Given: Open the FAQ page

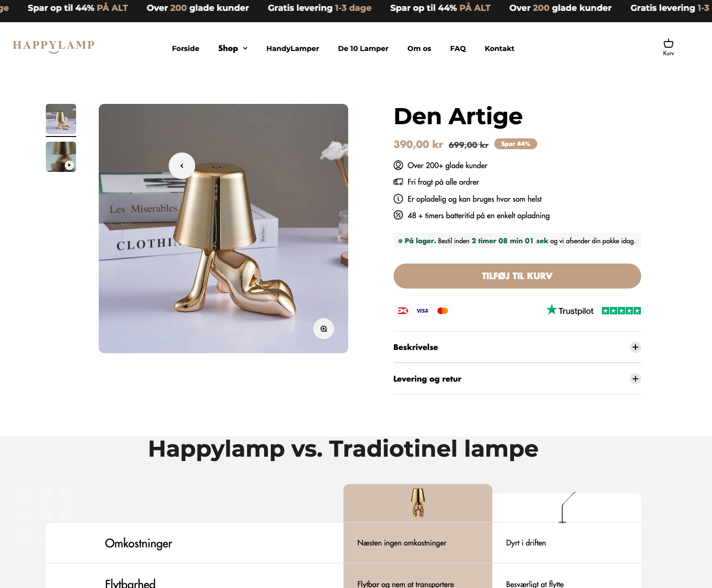Looking at the screenshot, I should [458, 48].
